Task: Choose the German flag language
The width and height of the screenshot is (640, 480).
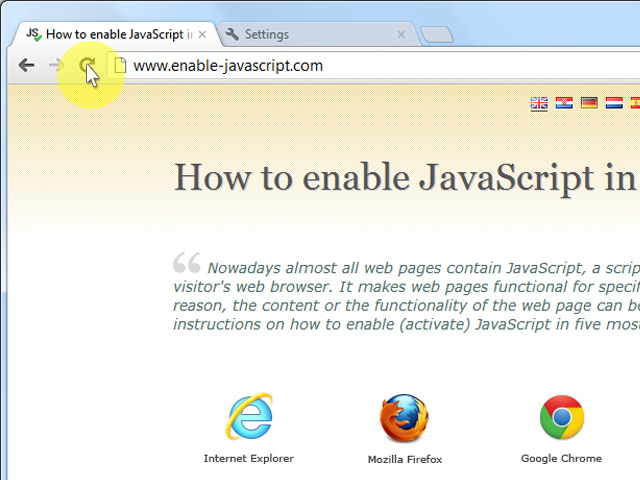Action: [589, 103]
